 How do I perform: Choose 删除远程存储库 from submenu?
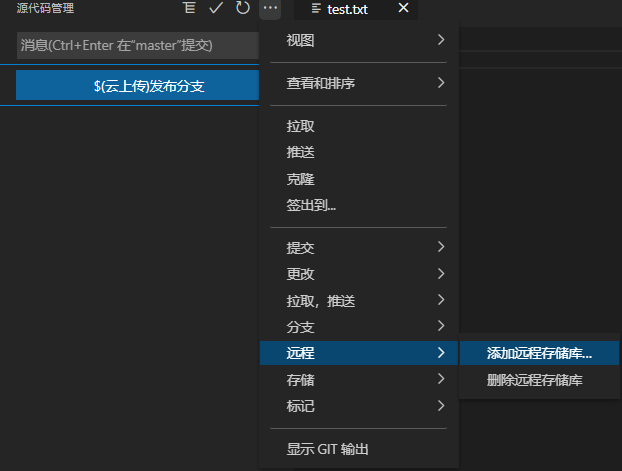tap(539, 380)
